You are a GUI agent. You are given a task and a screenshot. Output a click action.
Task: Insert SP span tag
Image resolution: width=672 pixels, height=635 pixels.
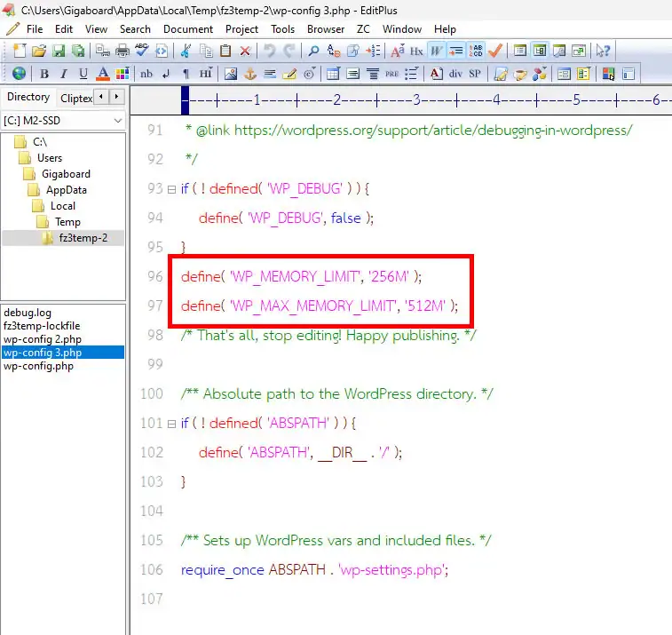475,74
